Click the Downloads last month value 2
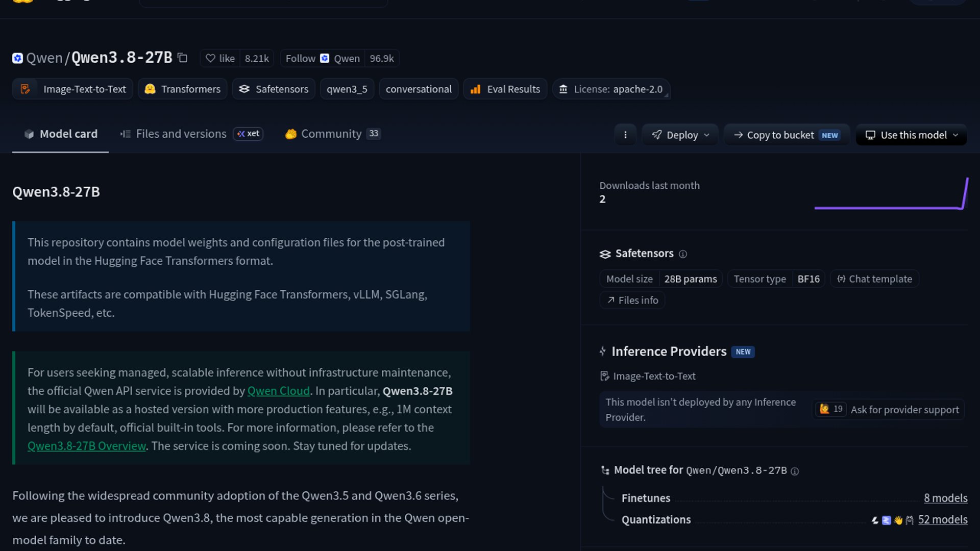Image resolution: width=980 pixels, height=551 pixels. click(602, 199)
